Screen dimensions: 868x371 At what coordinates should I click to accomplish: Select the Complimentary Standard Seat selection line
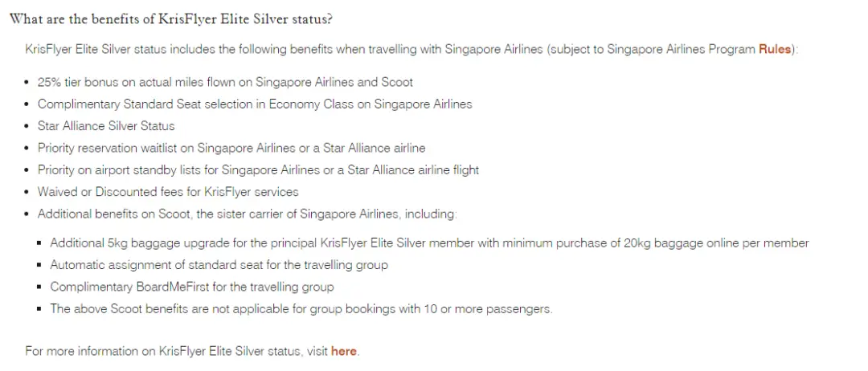[x=255, y=104]
